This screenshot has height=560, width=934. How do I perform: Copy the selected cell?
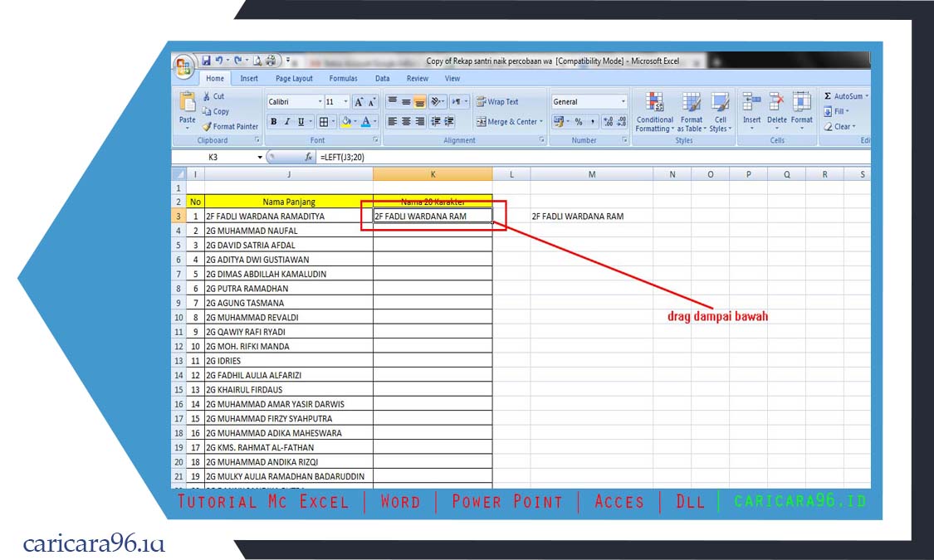pyautogui.click(x=216, y=111)
